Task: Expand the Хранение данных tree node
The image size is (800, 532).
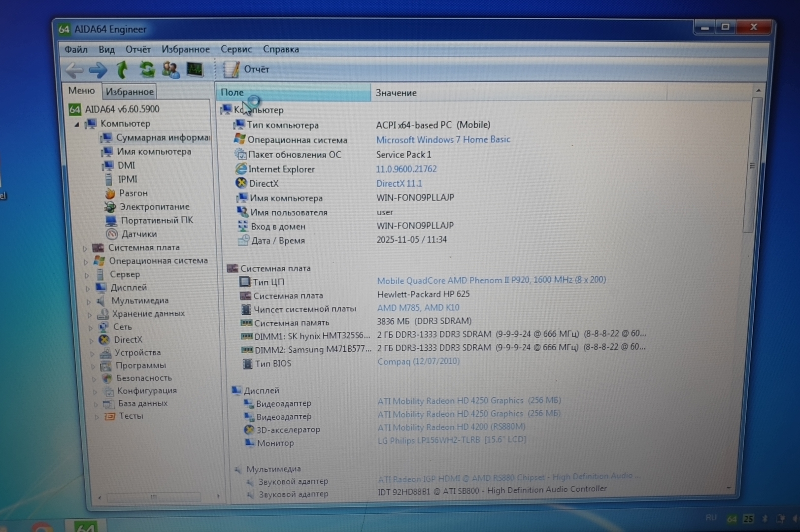Action: click(x=90, y=314)
